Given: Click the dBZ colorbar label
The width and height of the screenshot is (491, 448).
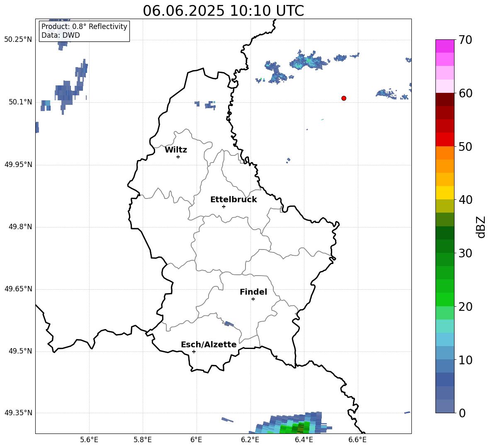Looking at the screenshot, I should (x=481, y=227).
